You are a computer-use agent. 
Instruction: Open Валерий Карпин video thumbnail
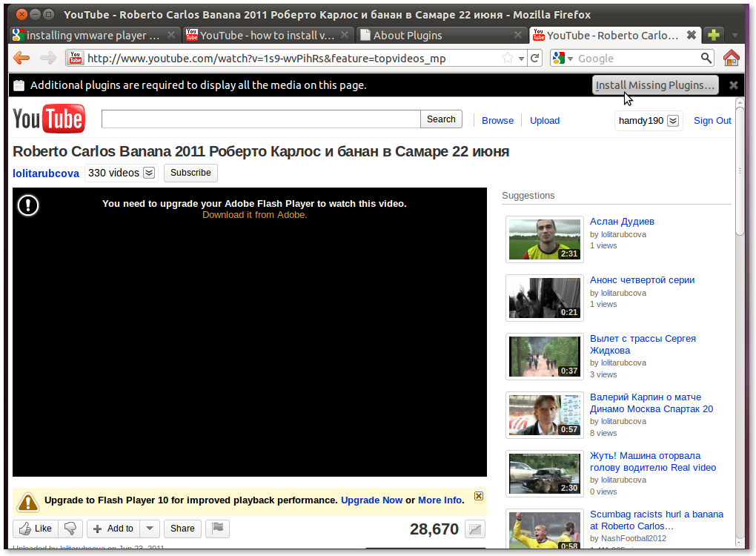(x=545, y=415)
